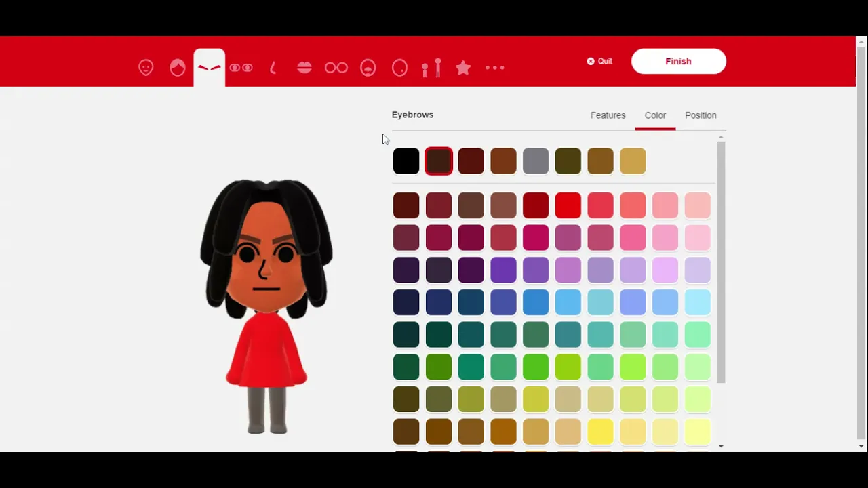868x488 pixels.
Task: Open the eyes category
Action: click(241, 68)
